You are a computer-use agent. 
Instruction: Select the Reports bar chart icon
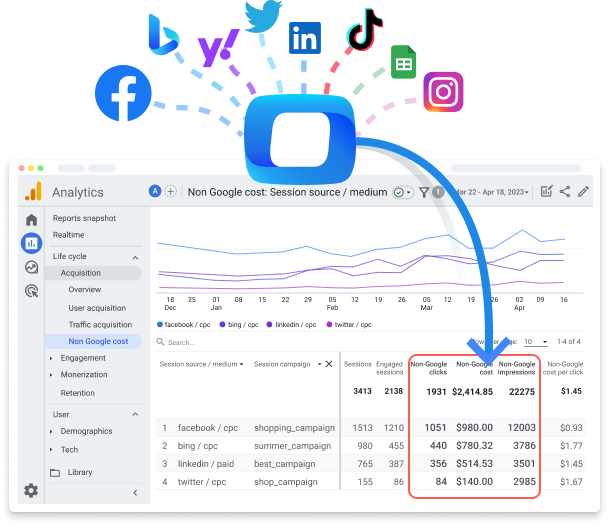coord(31,243)
